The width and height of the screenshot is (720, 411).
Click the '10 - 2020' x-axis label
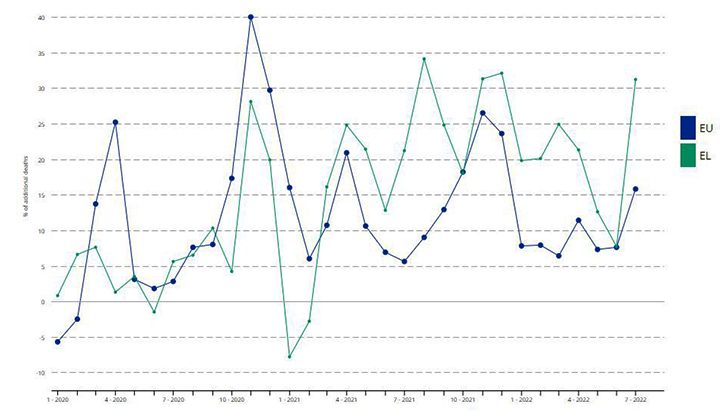pos(231,399)
